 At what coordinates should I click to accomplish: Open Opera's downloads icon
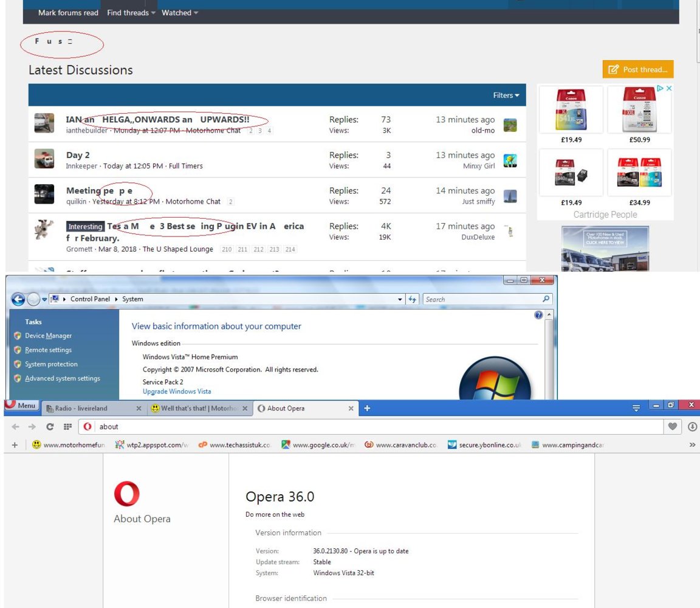point(692,427)
